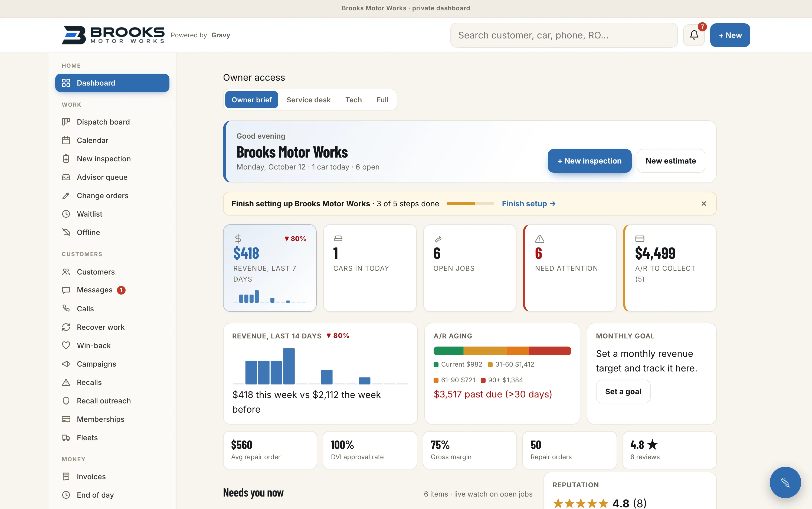Viewport: 812px width, 509px height.
Task: Open the Need attention card
Action: [x=570, y=268]
